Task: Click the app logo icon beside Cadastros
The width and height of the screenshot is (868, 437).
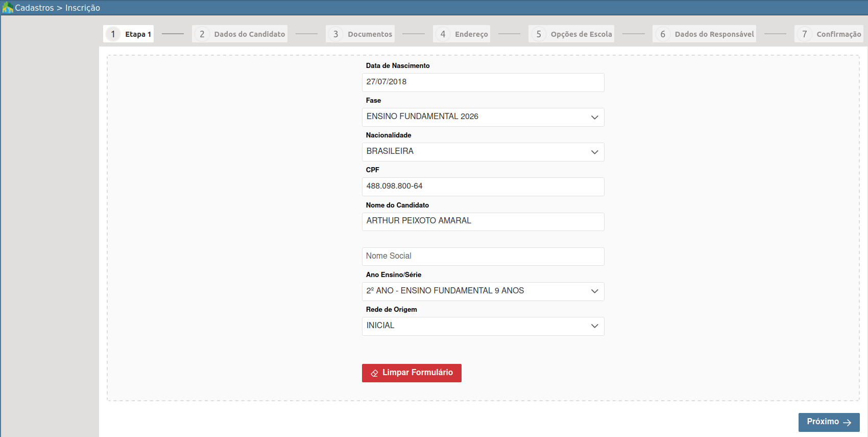Action: tap(8, 8)
